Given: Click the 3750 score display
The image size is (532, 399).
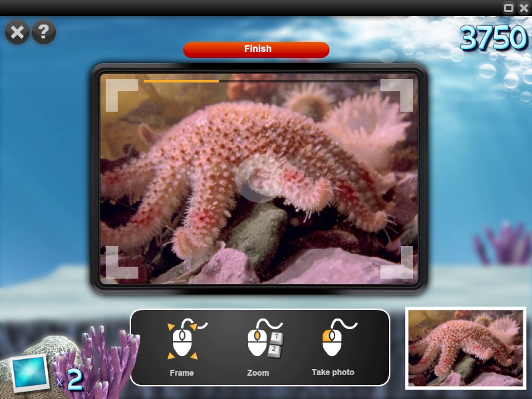Looking at the screenshot, I should [x=493, y=39].
